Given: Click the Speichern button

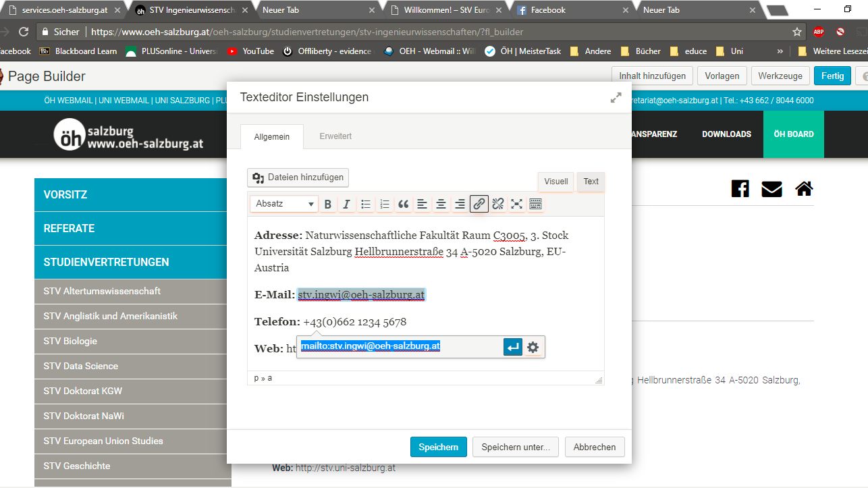Looking at the screenshot, I should (x=438, y=447).
